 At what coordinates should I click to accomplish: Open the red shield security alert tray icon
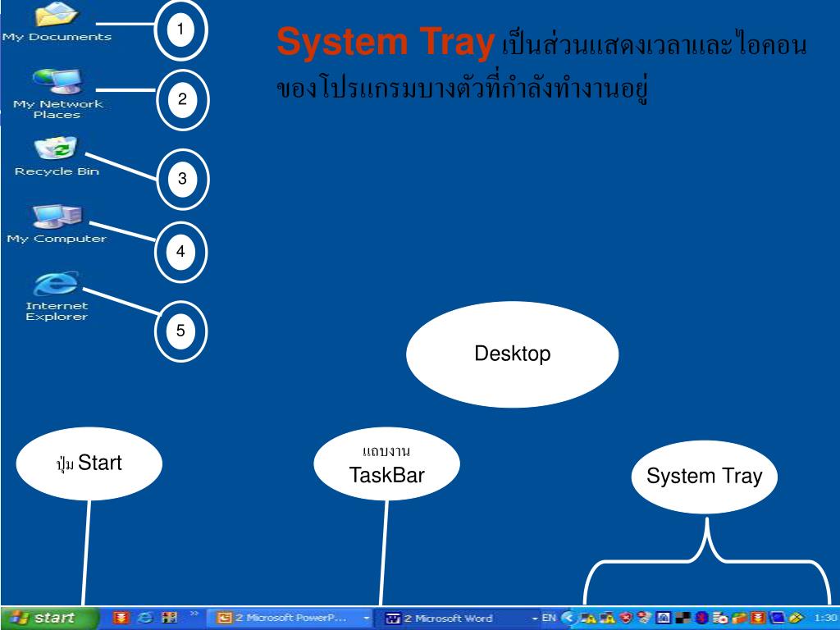[x=626, y=618]
